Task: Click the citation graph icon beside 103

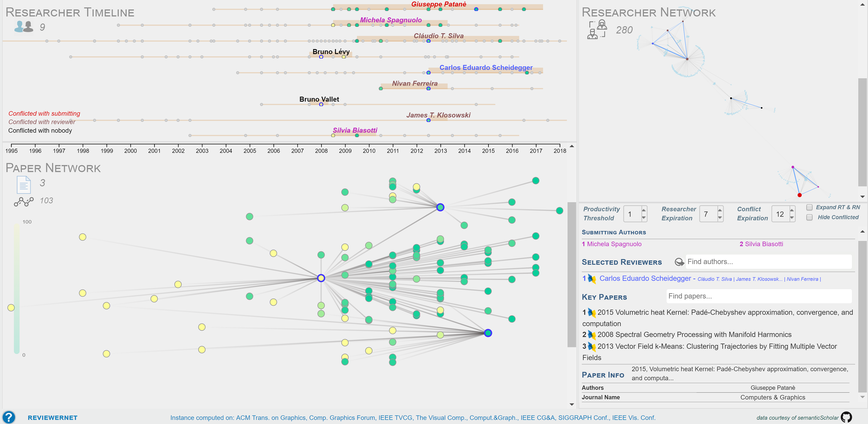Action: pos(24,201)
